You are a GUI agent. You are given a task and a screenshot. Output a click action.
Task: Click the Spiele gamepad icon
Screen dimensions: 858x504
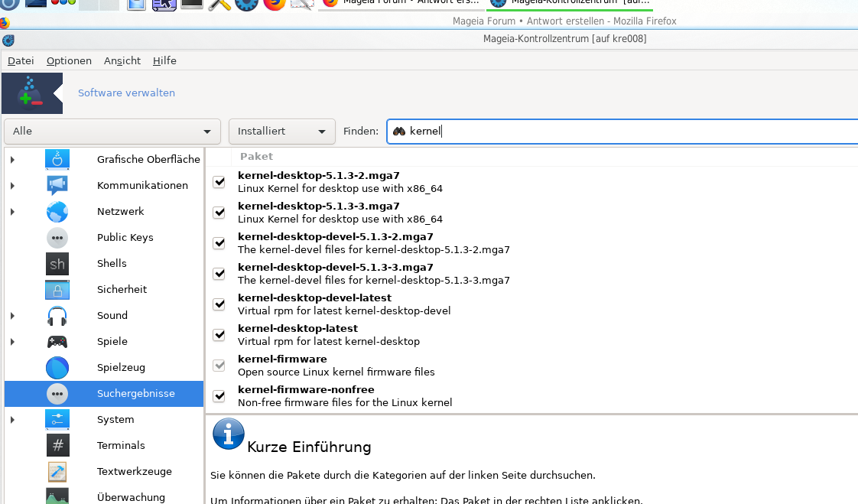(x=57, y=341)
